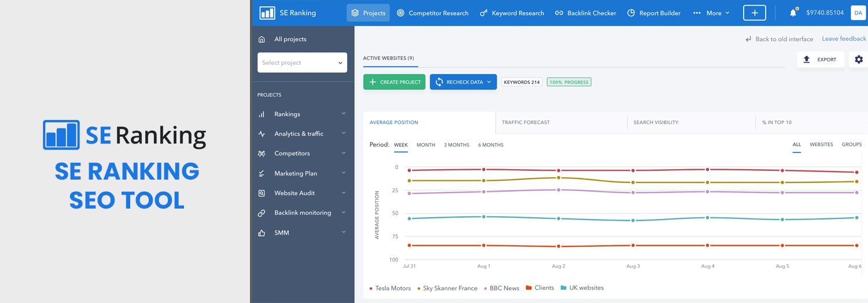Open the DA user avatar menu
The width and height of the screenshot is (868, 303).
click(858, 13)
